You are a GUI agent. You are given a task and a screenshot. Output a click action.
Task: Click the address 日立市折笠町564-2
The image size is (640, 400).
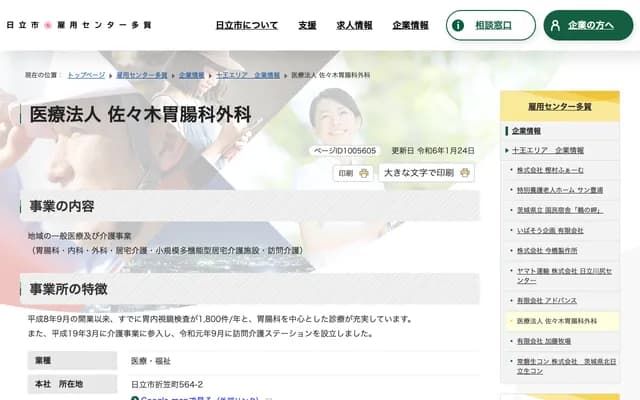pos(167,384)
